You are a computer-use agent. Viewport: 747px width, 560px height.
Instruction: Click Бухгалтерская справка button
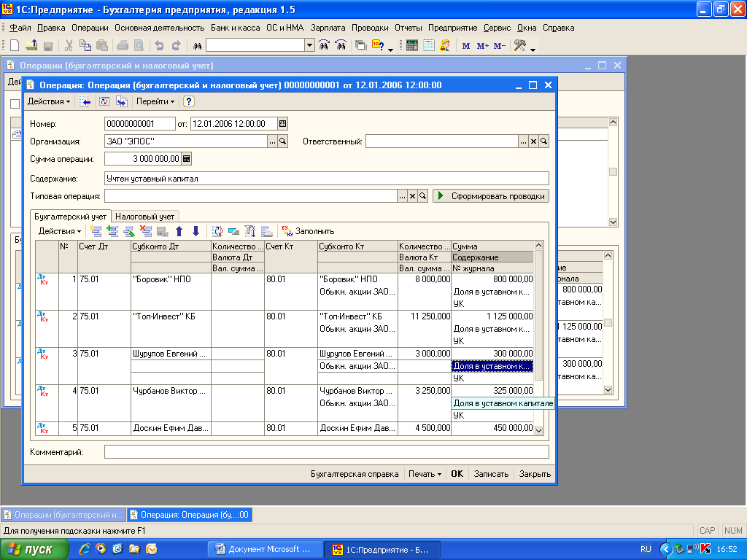(x=355, y=474)
